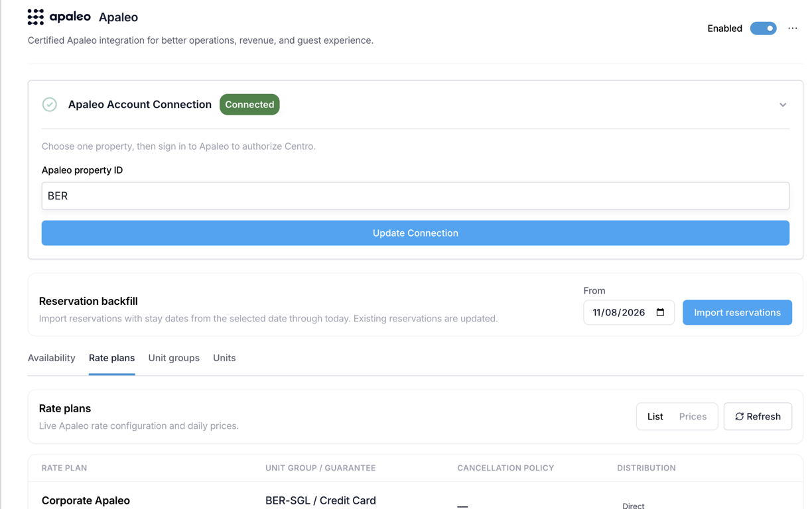The width and height of the screenshot is (812, 509).
Task: Click the BER-SGL / Credit Card cell
Action: [x=320, y=500]
